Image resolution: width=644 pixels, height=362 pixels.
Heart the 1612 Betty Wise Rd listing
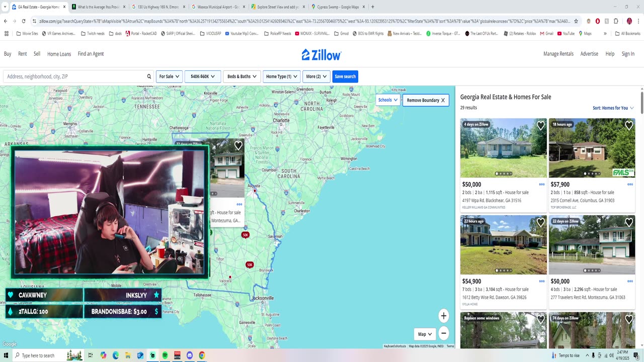(x=540, y=222)
